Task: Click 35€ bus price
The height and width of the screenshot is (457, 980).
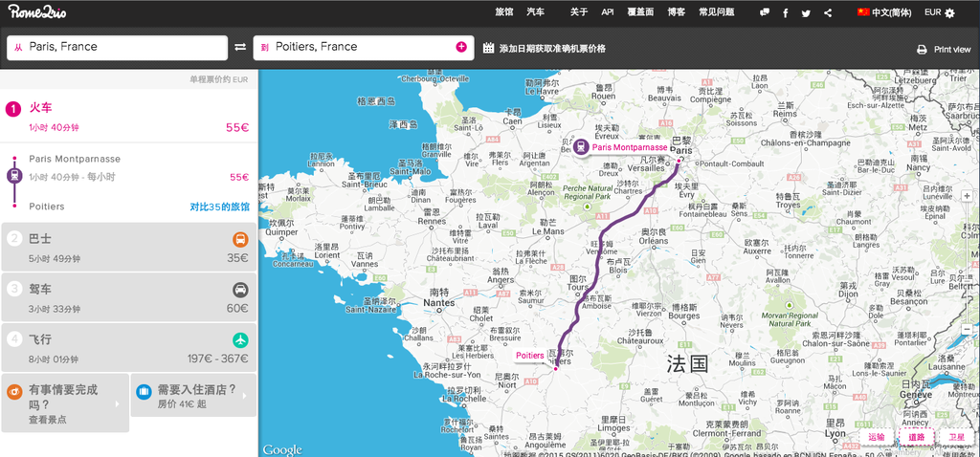Action: [237, 257]
